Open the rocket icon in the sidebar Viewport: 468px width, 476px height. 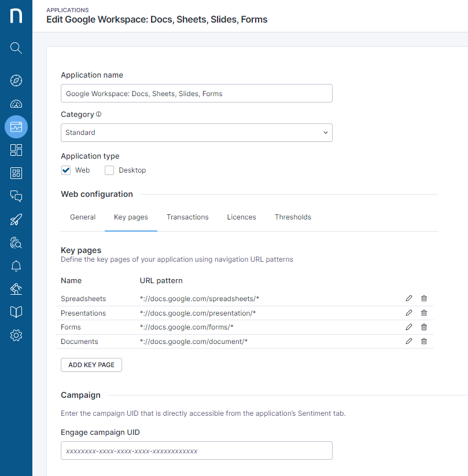[x=16, y=219]
